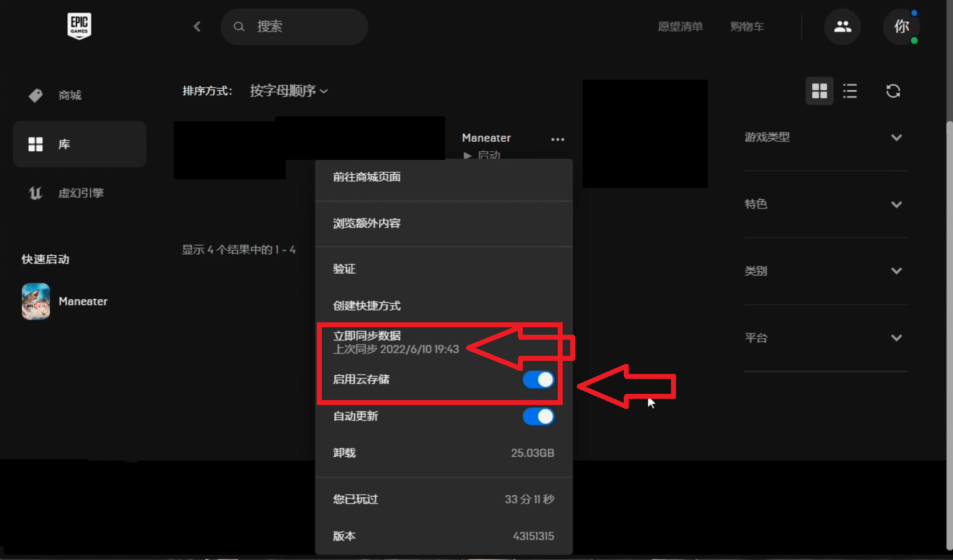
Task: Click the Unreal Engine logo icon
Action: (x=35, y=193)
